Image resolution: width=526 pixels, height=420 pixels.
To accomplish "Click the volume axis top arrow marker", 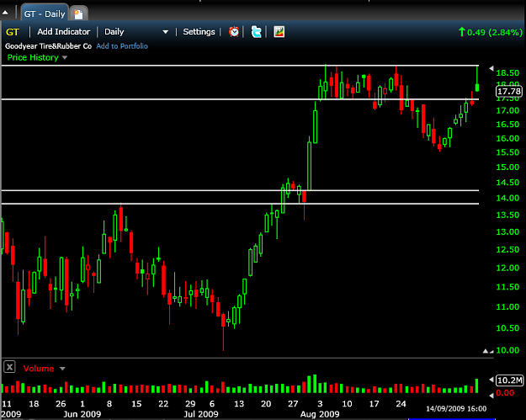I will click(491, 380).
